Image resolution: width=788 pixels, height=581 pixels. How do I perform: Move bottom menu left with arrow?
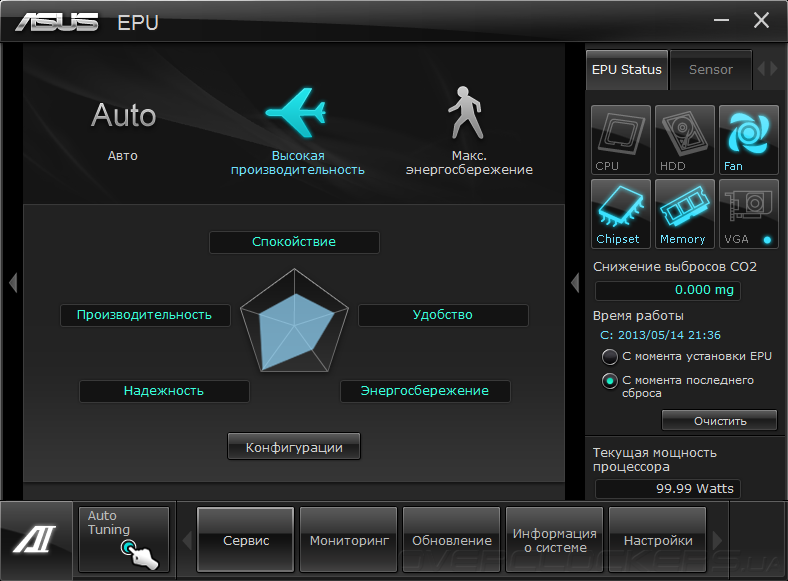pyautogui.click(x=187, y=541)
